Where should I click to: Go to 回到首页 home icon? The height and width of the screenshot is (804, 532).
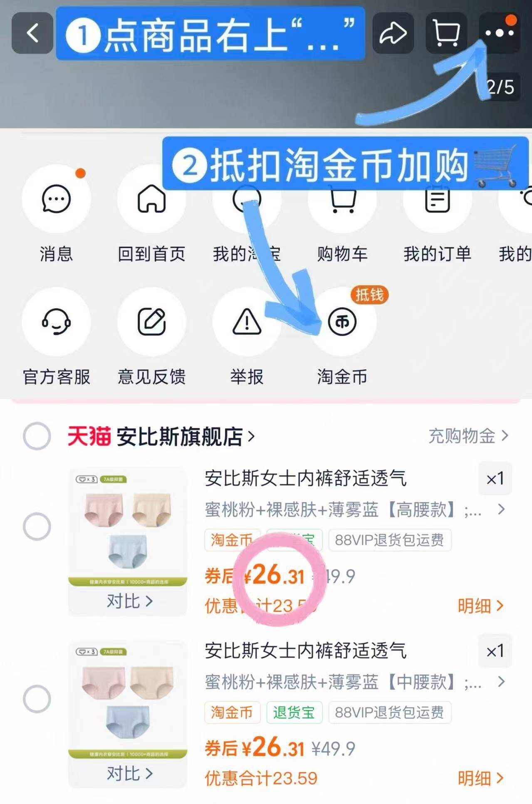[151, 199]
